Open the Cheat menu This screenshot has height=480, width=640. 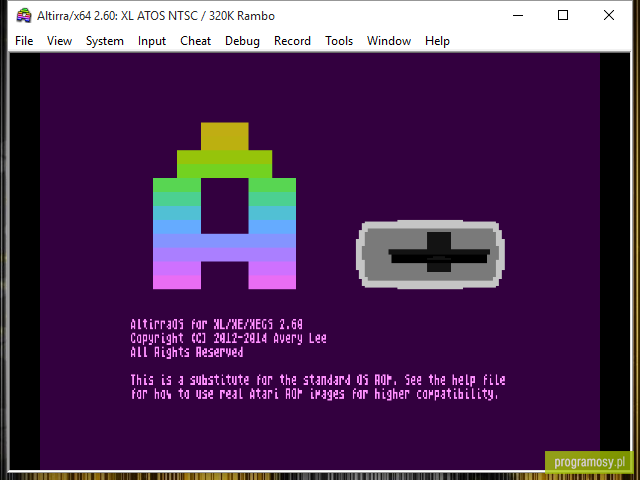click(x=196, y=41)
